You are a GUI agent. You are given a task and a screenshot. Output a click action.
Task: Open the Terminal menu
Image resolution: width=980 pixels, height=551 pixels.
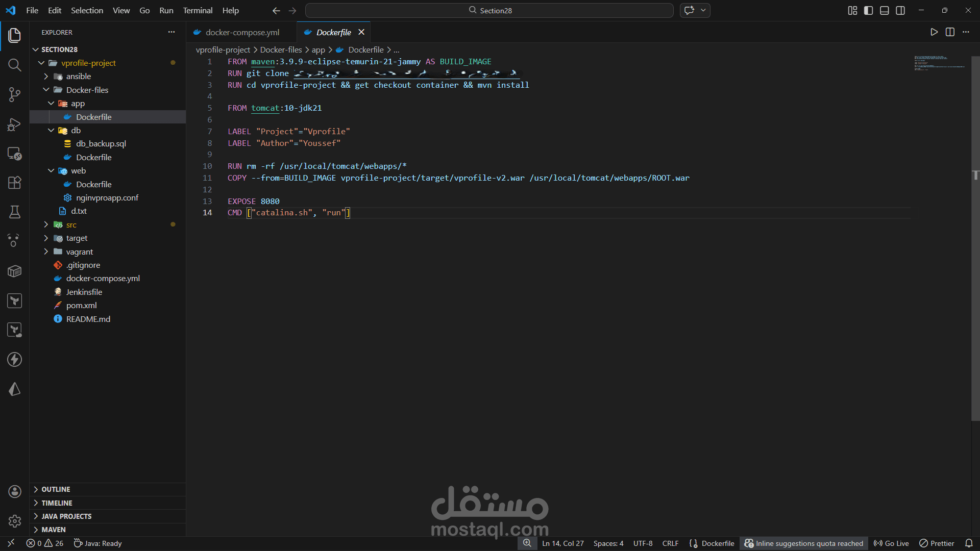(x=198, y=10)
